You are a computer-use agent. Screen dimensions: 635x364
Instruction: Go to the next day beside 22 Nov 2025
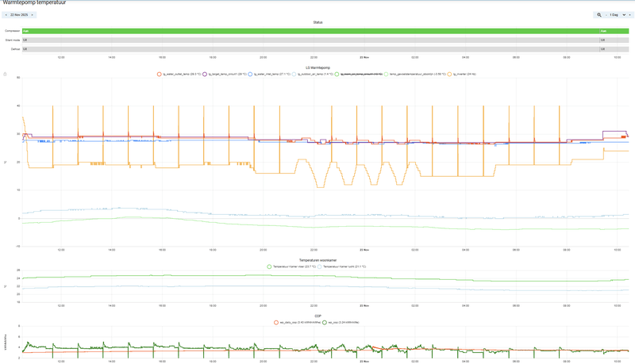(33, 15)
